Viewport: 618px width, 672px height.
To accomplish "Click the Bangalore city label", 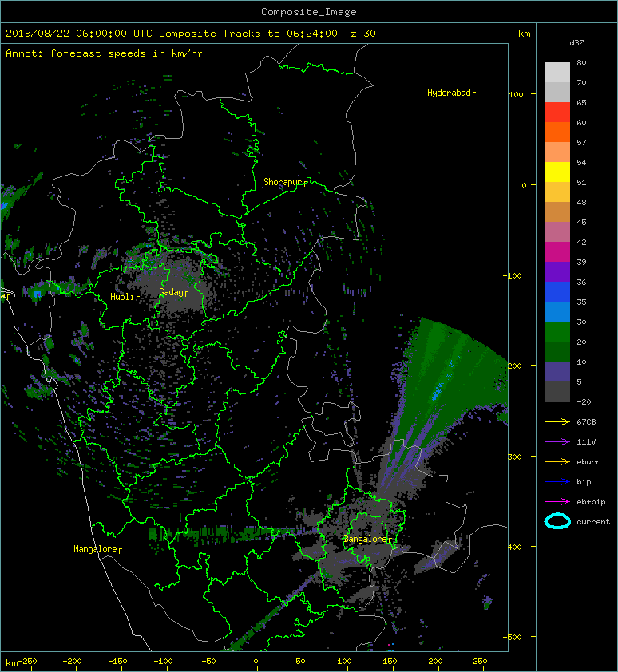I will click(x=367, y=540).
